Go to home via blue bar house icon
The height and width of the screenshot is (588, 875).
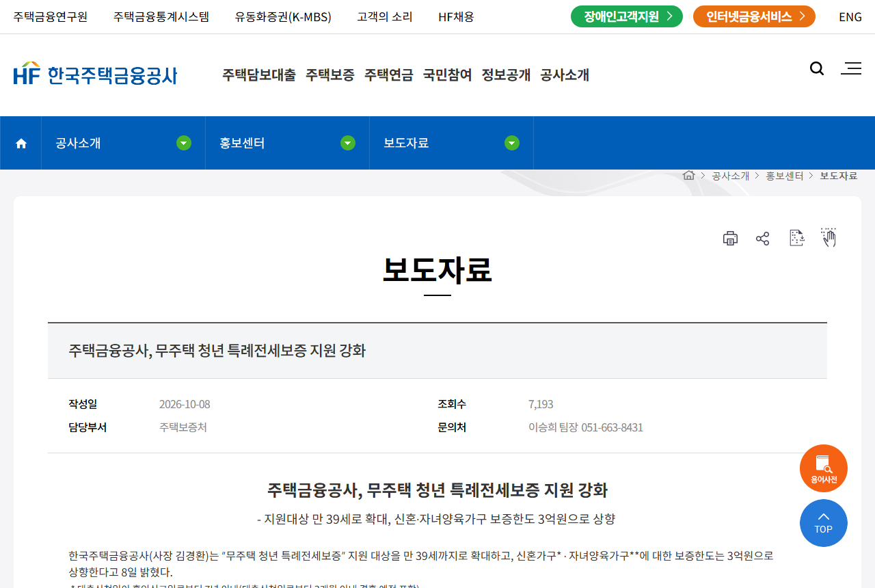(21, 143)
